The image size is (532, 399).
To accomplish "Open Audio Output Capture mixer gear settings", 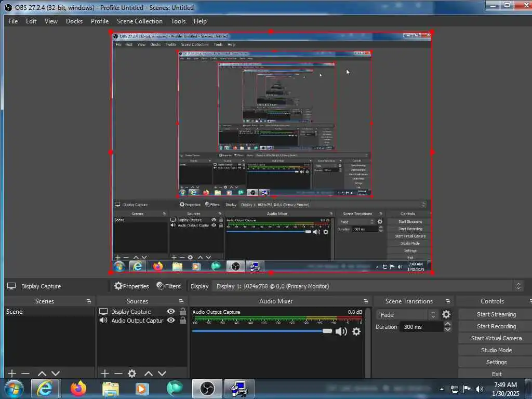I will coord(356,331).
